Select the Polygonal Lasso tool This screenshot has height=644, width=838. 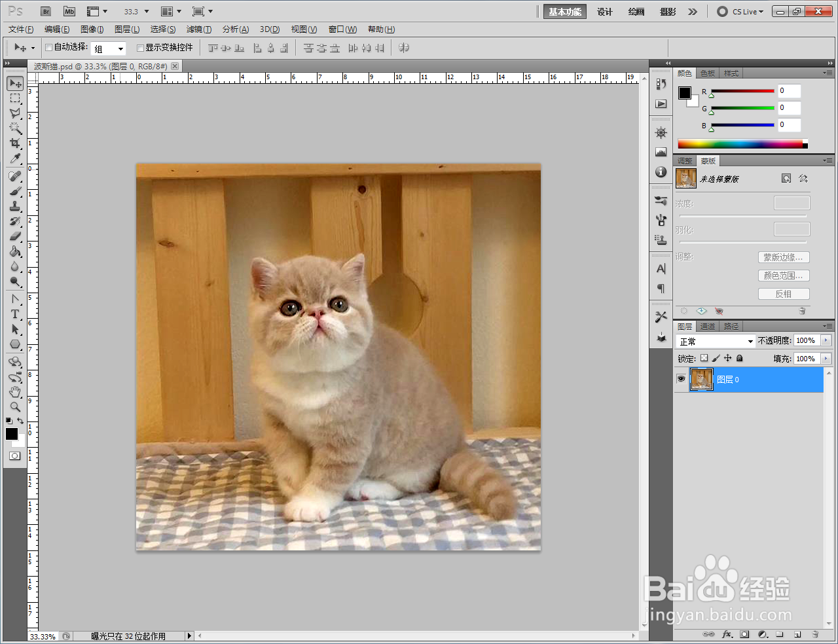(15, 114)
